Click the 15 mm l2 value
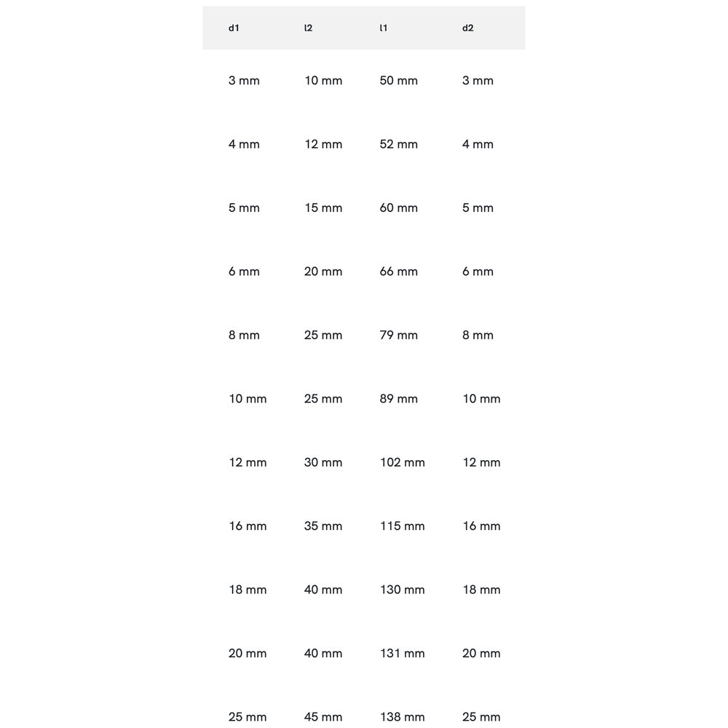Screen dimensions: 728x728 pos(323,208)
